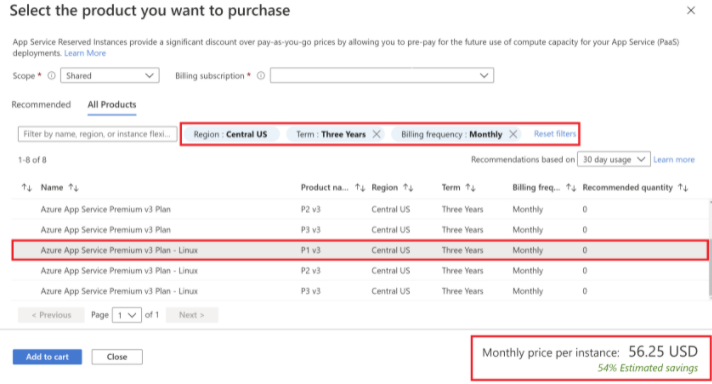
Task: Open the Billing subscription dropdown
Action: [382, 75]
